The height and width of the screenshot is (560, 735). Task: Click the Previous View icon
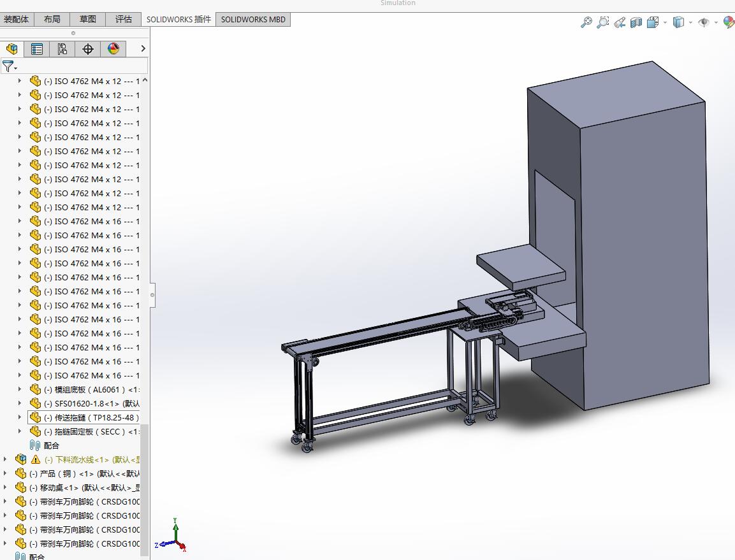tap(620, 22)
